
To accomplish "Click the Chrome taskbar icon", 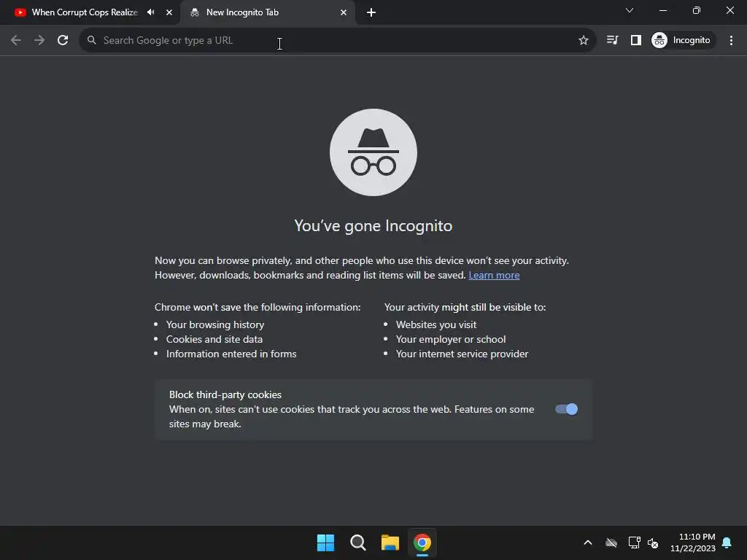I will tap(422, 542).
